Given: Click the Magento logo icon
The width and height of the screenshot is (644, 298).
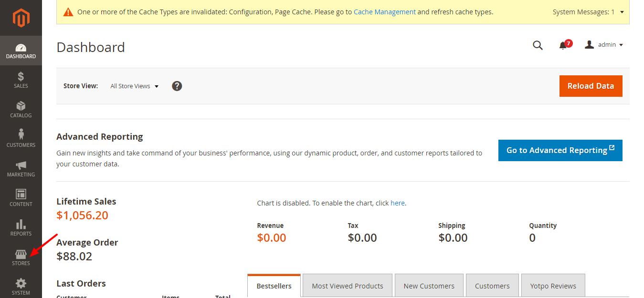Looking at the screenshot, I should (x=21, y=18).
